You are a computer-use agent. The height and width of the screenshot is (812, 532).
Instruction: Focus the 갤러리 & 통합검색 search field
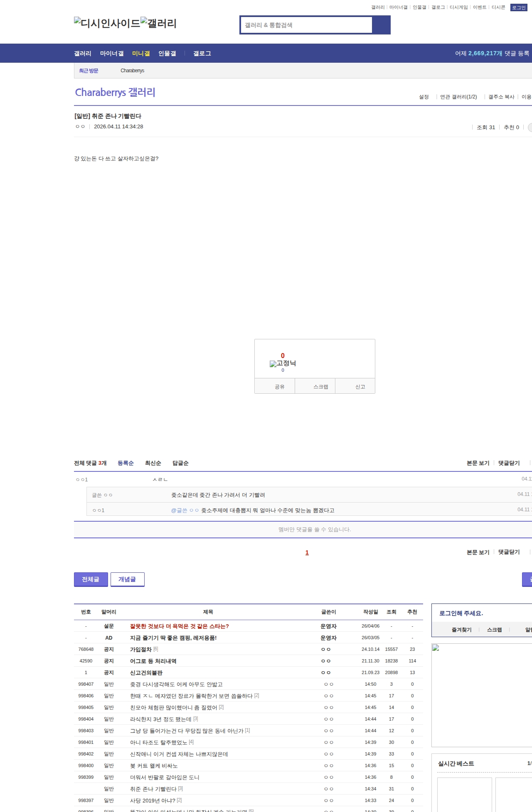coord(307,25)
